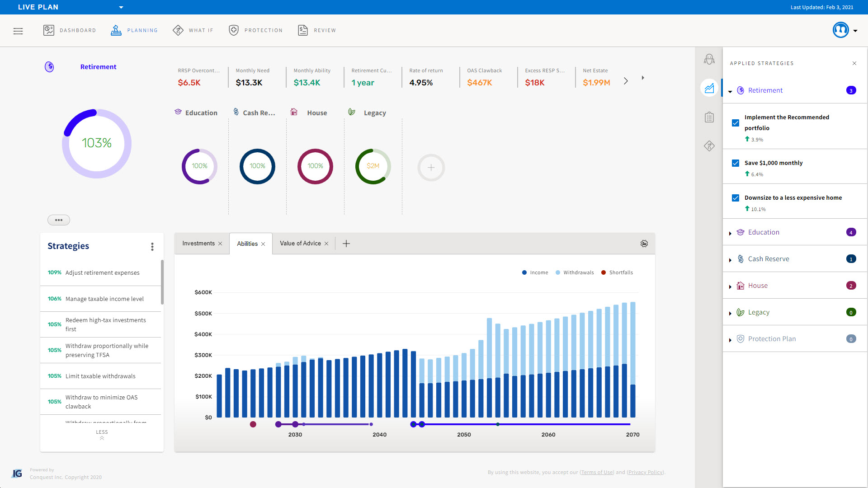Open the What If section
Image resolution: width=868 pixels, height=488 pixels.
tap(193, 30)
